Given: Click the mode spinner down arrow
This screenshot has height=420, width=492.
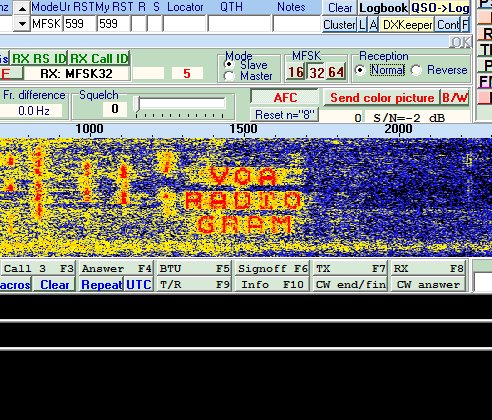Looking at the screenshot, I should coord(22,24).
